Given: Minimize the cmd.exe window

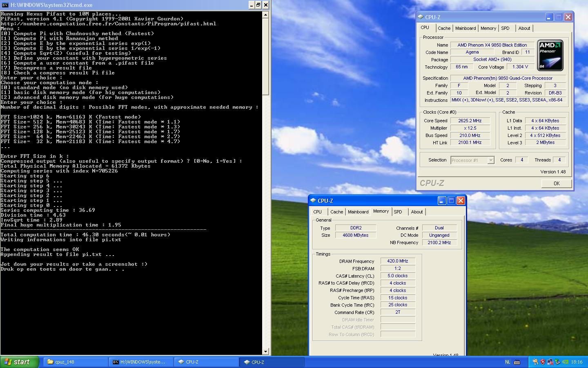Looking at the screenshot, I should tap(252, 5).
